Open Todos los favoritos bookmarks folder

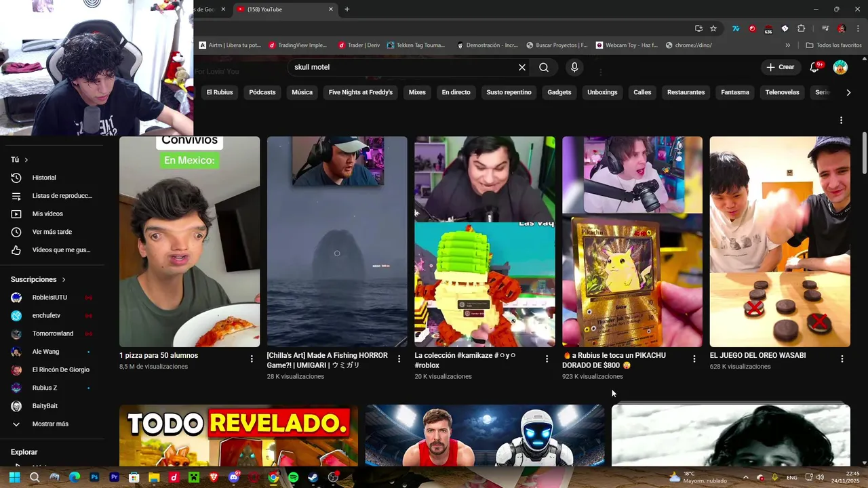point(833,45)
